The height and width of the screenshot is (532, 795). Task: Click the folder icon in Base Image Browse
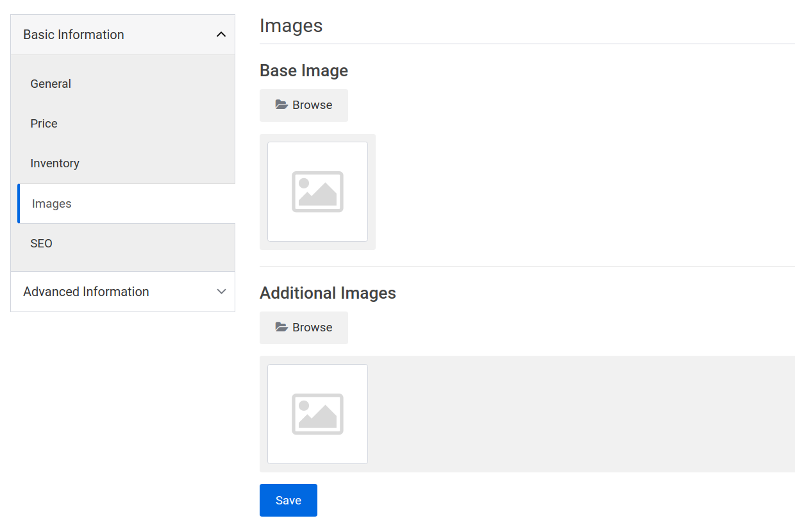(282, 104)
